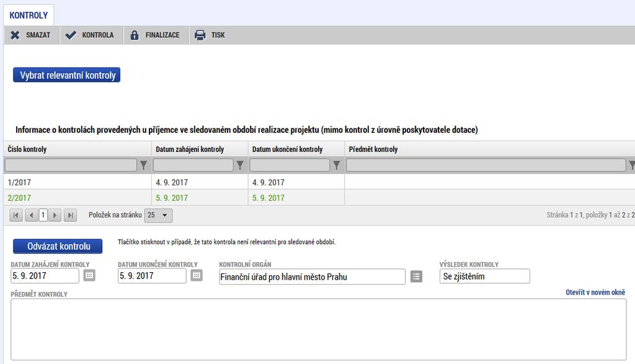The height and width of the screenshot is (364, 635).
Task: Click the Smazat delete X icon
Action: pos(15,35)
